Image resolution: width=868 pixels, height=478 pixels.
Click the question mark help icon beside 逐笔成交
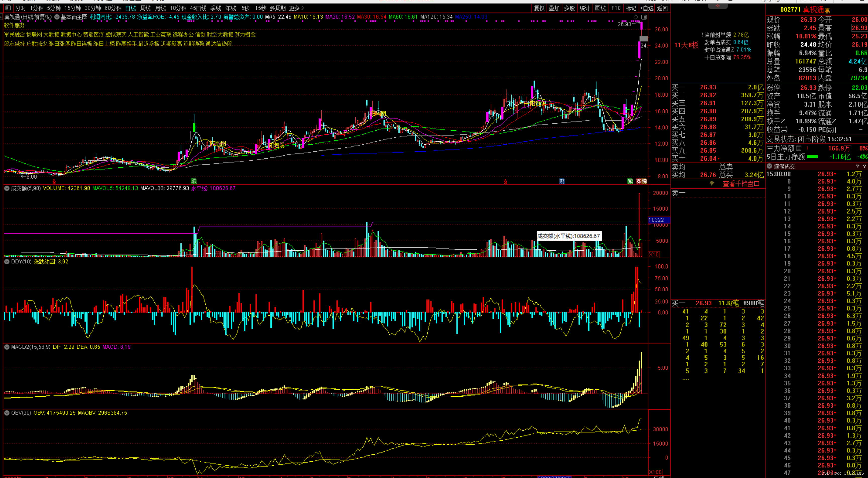click(x=864, y=166)
